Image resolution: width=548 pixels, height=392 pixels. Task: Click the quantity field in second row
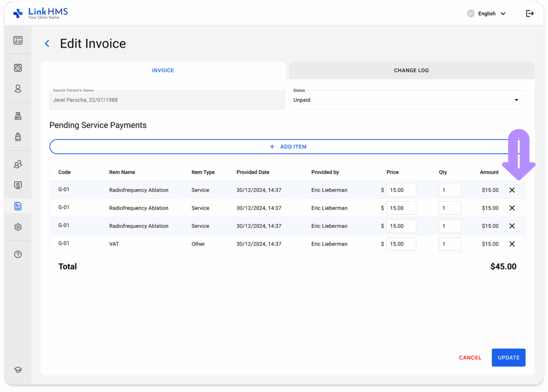[450, 208]
